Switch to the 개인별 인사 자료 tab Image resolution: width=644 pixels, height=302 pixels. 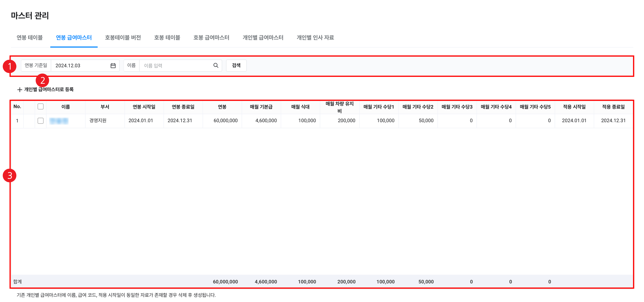315,37
